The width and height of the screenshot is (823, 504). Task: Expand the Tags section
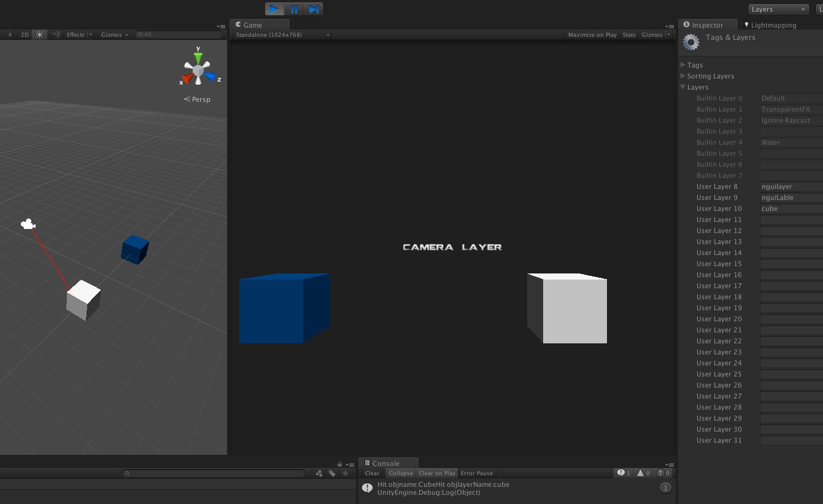(x=683, y=65)
